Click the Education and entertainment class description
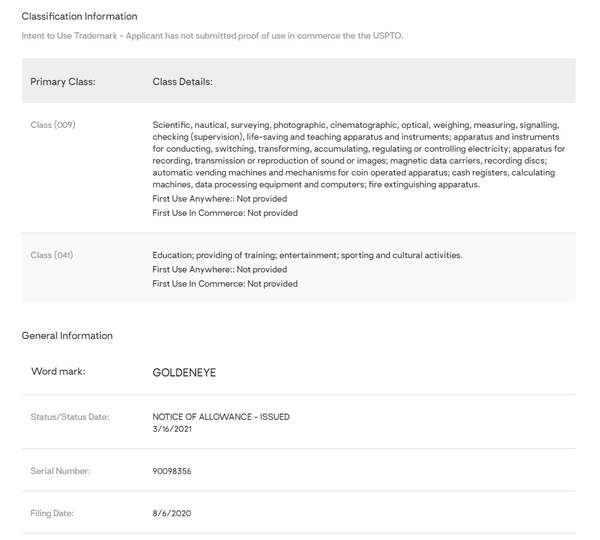This screenshot has height=540, width=600. coord(307,255)
